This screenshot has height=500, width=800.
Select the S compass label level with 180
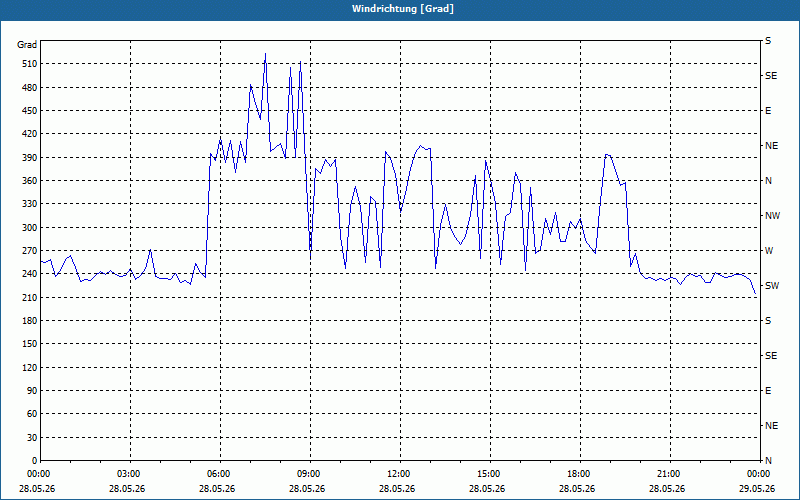click(768, 321)
